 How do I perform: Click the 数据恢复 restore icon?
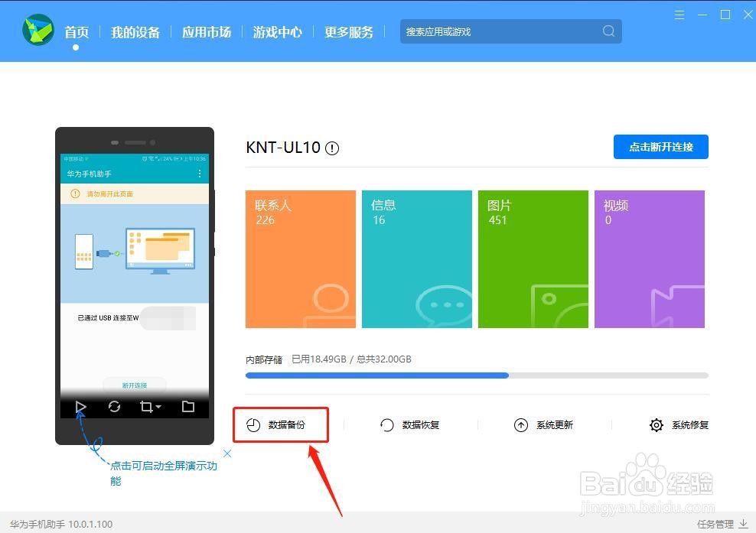[x=387, y=425]
